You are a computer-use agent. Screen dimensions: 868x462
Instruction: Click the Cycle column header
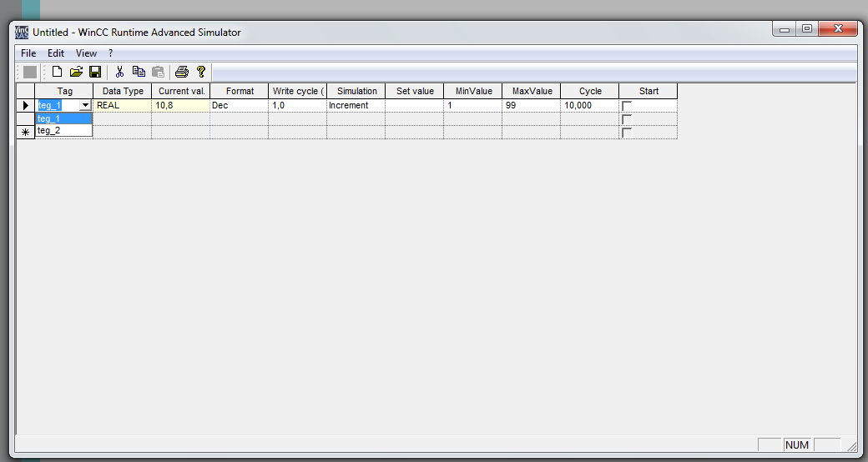589,91
